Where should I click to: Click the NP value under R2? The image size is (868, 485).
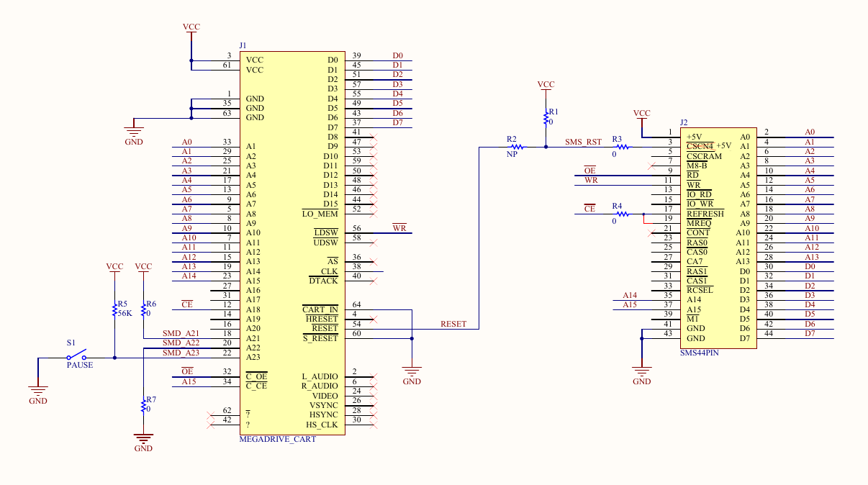click(x=512, y=154)
